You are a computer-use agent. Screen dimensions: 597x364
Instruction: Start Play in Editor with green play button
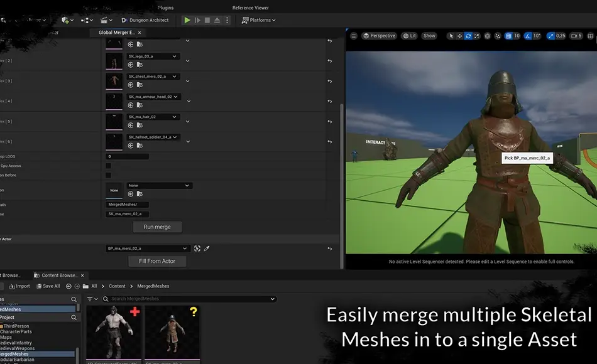click(x=187, y=20)
